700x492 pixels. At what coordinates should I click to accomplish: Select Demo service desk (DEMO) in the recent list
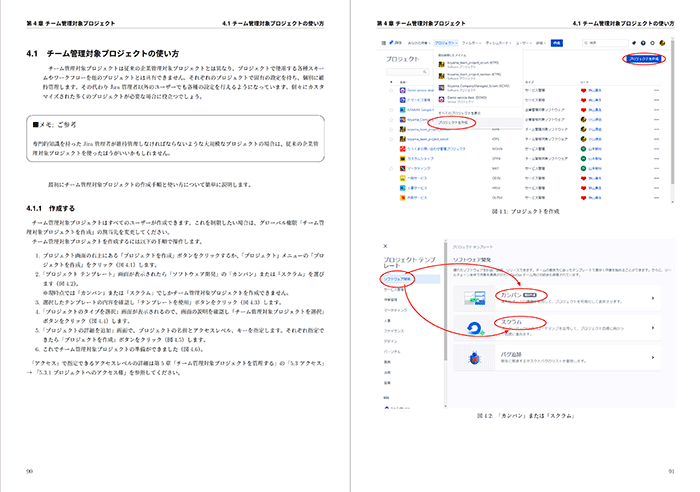click(x=478, y=99)
